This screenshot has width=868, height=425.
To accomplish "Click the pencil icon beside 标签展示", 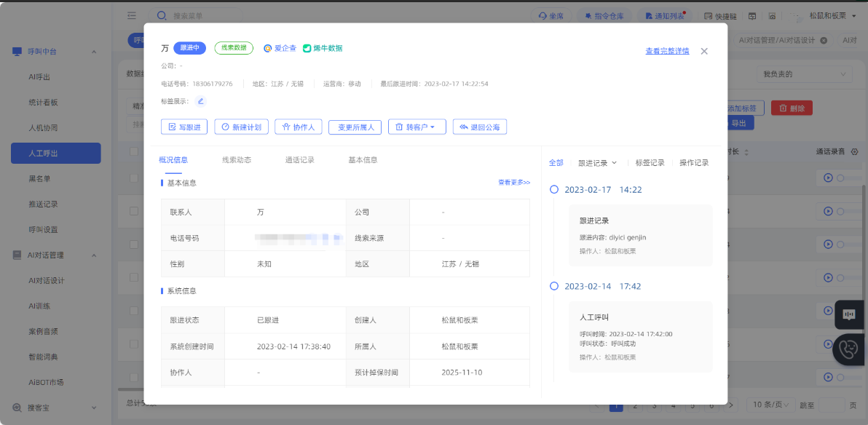I will [200, 101].
